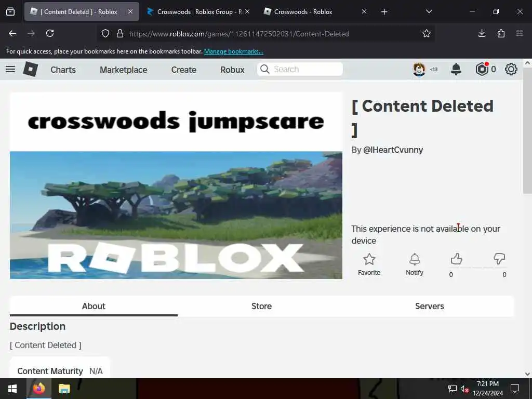Click the Description heading text
The height and width of the screenshot is (399, 532).
(37, 326)
